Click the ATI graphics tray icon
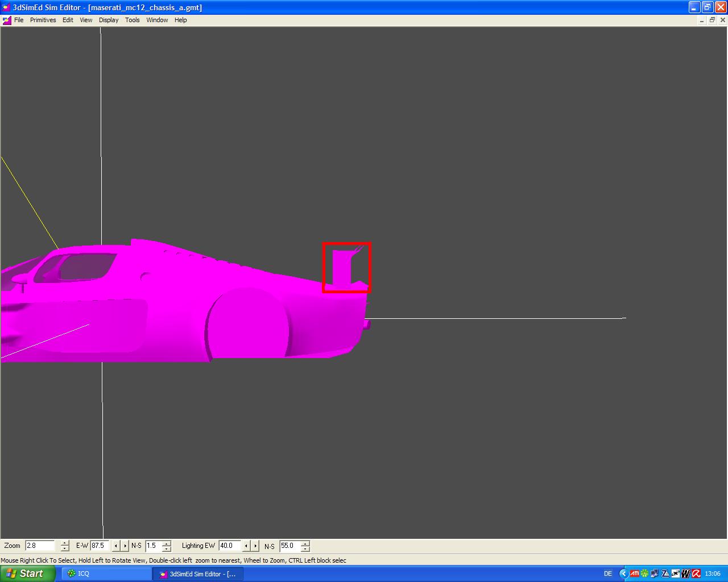Screen dimensions: 728x582 [634, 573]
